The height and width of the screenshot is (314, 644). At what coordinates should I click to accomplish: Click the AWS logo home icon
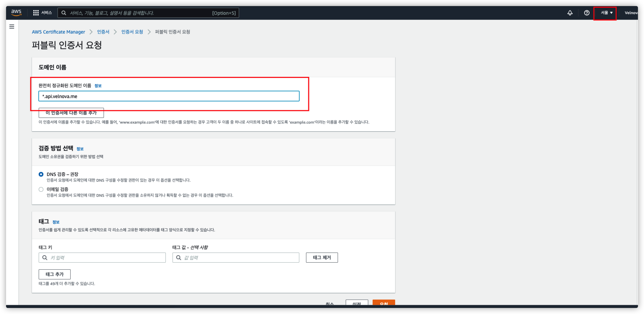tap(16, 12)
